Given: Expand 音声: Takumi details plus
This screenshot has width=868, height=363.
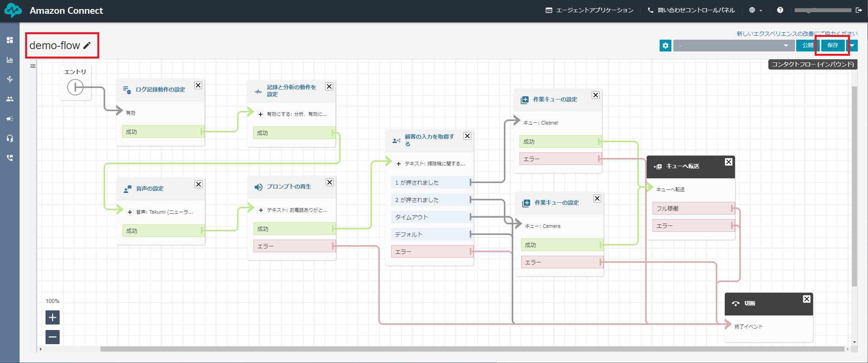Looking at the screenshot, I should tap(130, 212).
